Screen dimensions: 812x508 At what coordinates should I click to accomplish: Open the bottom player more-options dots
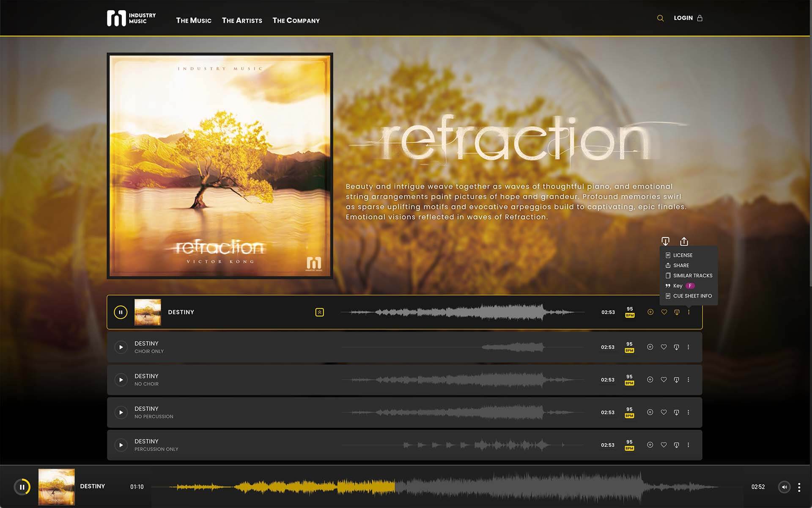tap(799, 487)
